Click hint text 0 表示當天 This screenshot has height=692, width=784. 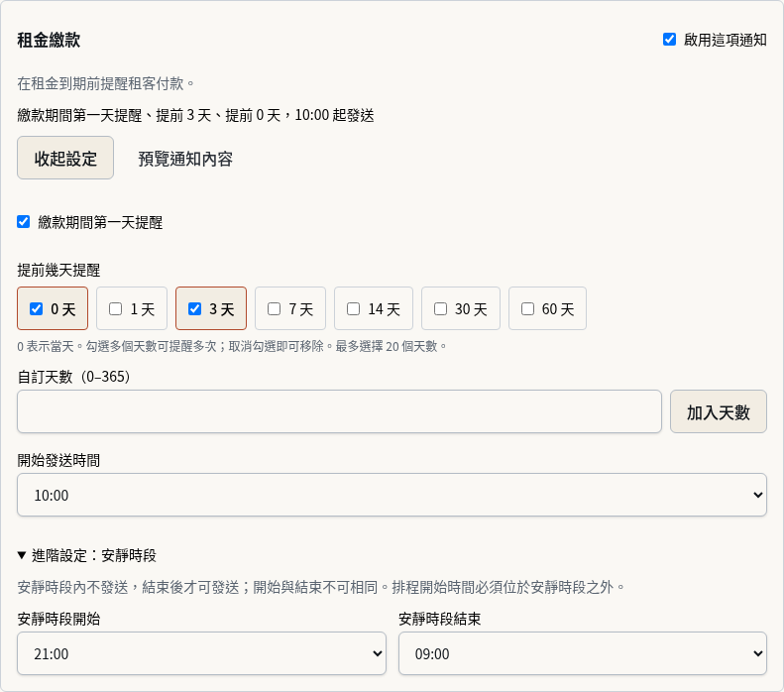pos(46,346)
